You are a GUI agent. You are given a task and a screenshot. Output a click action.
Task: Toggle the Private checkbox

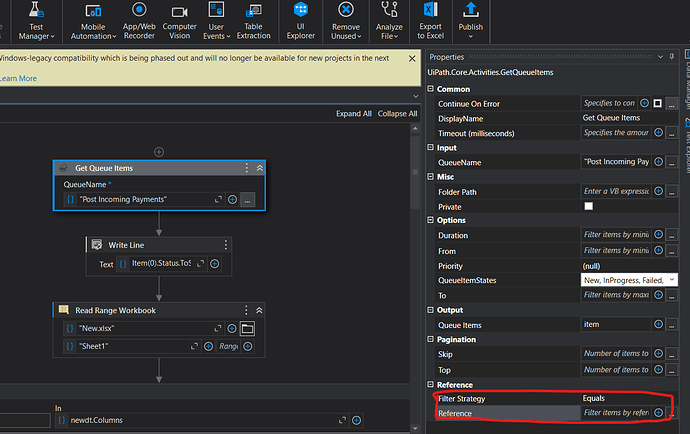pos(588,206)
